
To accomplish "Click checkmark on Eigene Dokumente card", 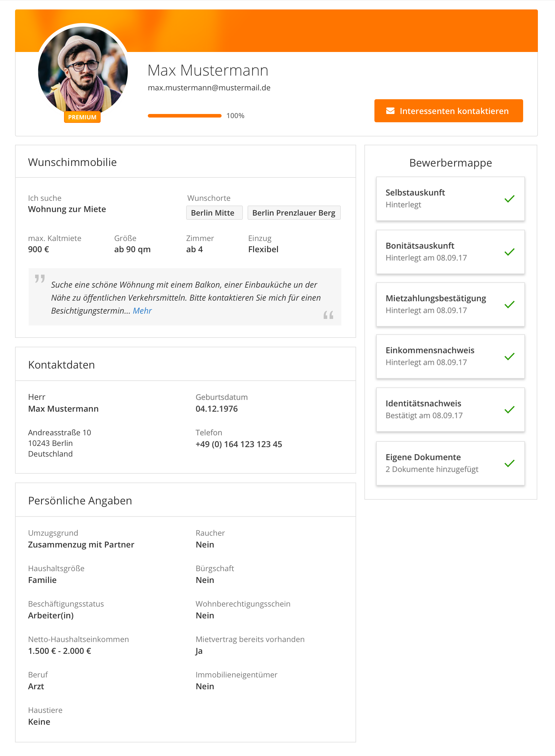I will click(509, 463).
